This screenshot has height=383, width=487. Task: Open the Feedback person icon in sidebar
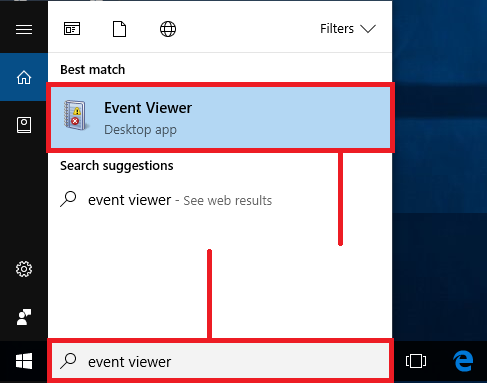[24, 317]
